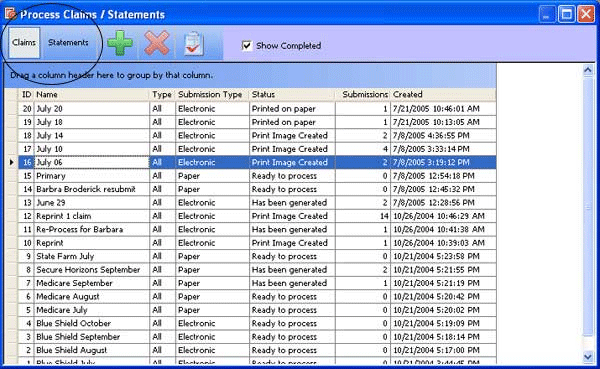The height and width of the screenshot is (369, 600).
Task: Switch to the Claims tab
Action: pos(24,42)
